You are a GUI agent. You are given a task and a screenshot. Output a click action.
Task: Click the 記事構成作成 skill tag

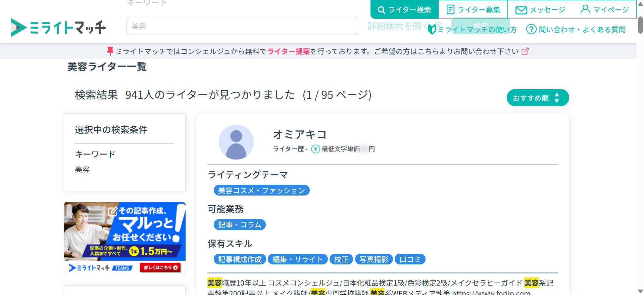click(x=240, y=259)
